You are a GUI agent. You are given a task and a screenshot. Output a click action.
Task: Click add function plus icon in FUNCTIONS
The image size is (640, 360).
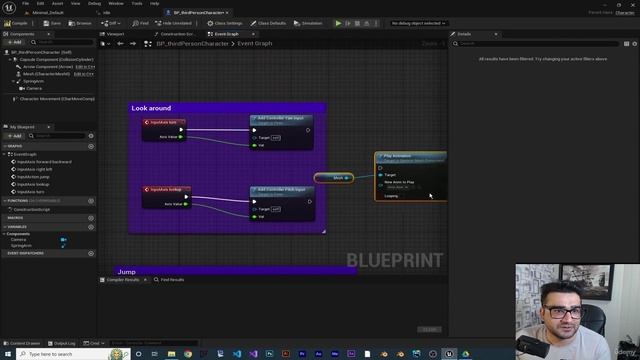click(x=91, y=201)
